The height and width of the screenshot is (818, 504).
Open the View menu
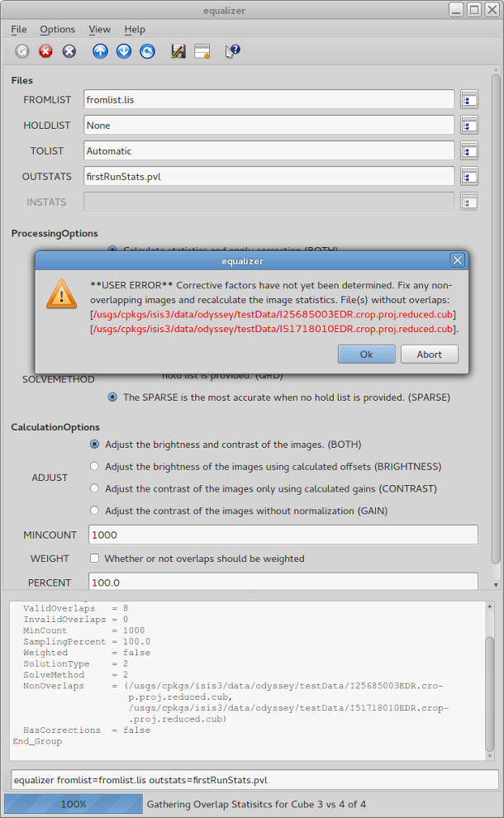pos(99,29)
